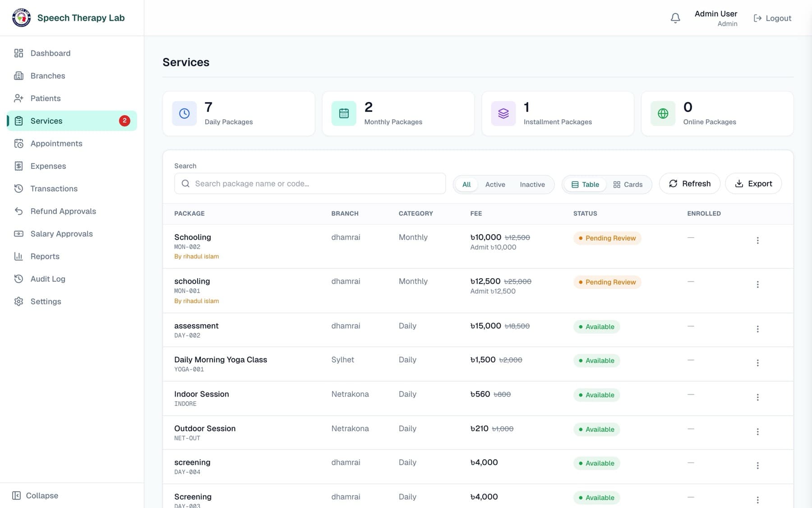Open actions menu for MON-002 Schooling
The image size is (812, 508).
click(x=757, y=241)
